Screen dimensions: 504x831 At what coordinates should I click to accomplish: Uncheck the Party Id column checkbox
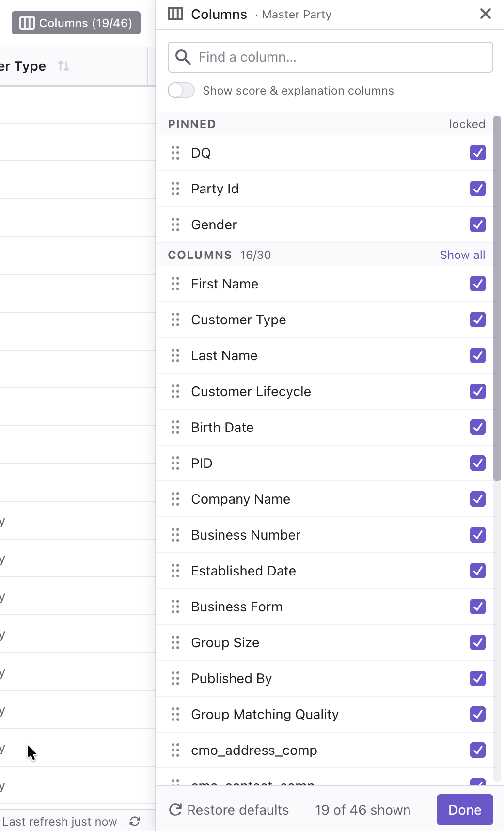[478, 189]
